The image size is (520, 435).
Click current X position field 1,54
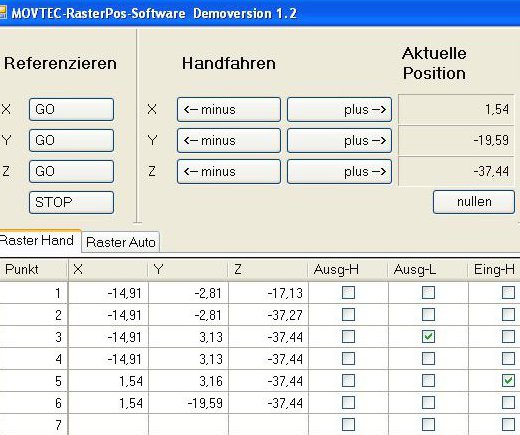point(456,109)
